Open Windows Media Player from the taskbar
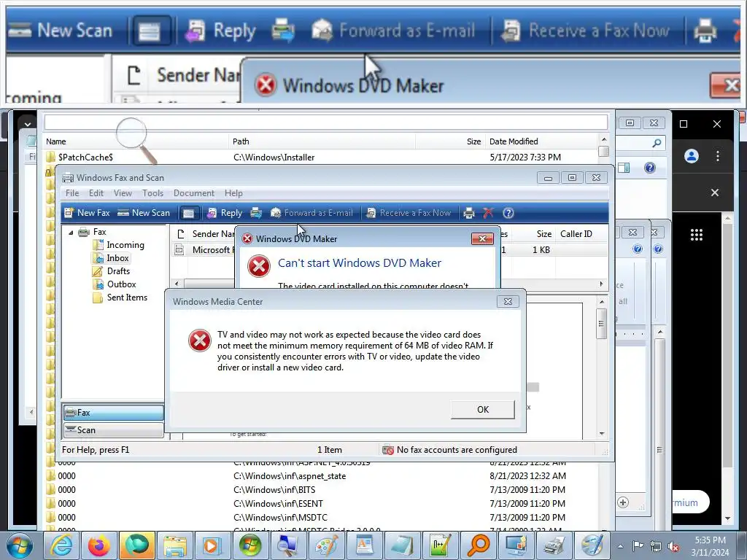Viewport: 747px width, 560px height. coord(212,545)
